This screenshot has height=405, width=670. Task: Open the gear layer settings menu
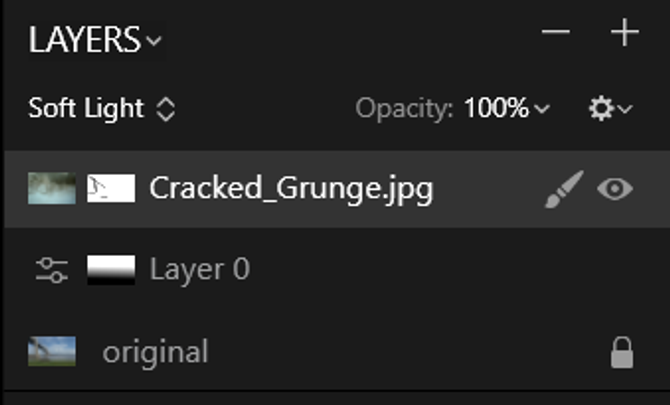[601, 109]
